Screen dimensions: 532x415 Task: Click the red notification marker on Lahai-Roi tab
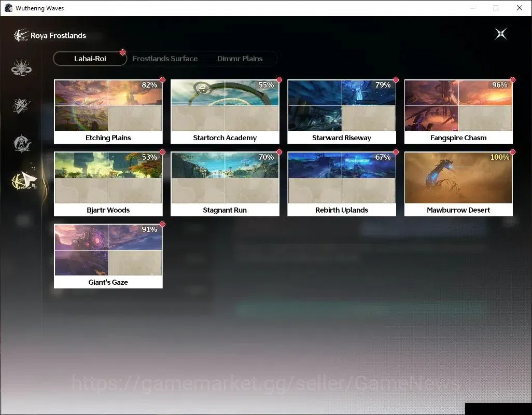coord(123,52)
